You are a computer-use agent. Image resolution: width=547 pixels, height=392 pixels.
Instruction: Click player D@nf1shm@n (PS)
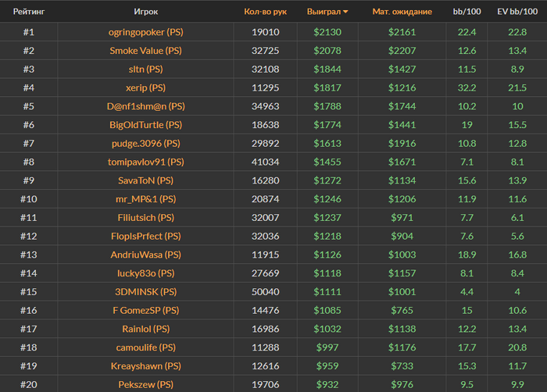pos(145,106)
